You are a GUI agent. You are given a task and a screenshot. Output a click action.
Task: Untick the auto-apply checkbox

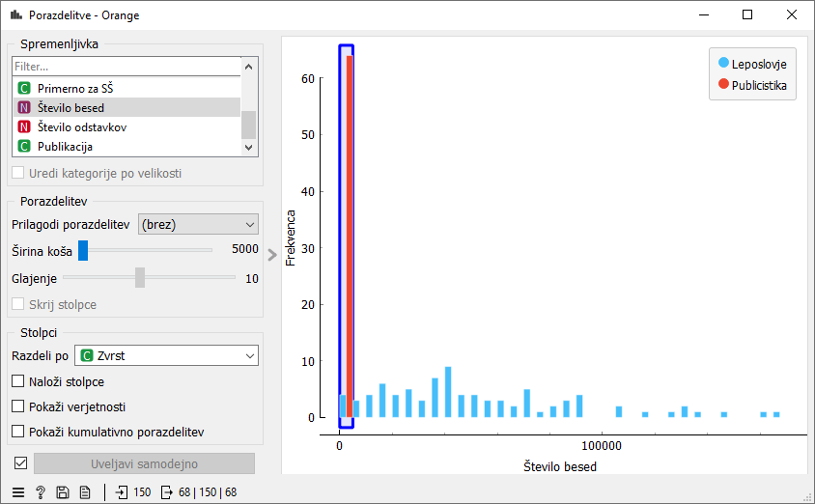point(20,463)
